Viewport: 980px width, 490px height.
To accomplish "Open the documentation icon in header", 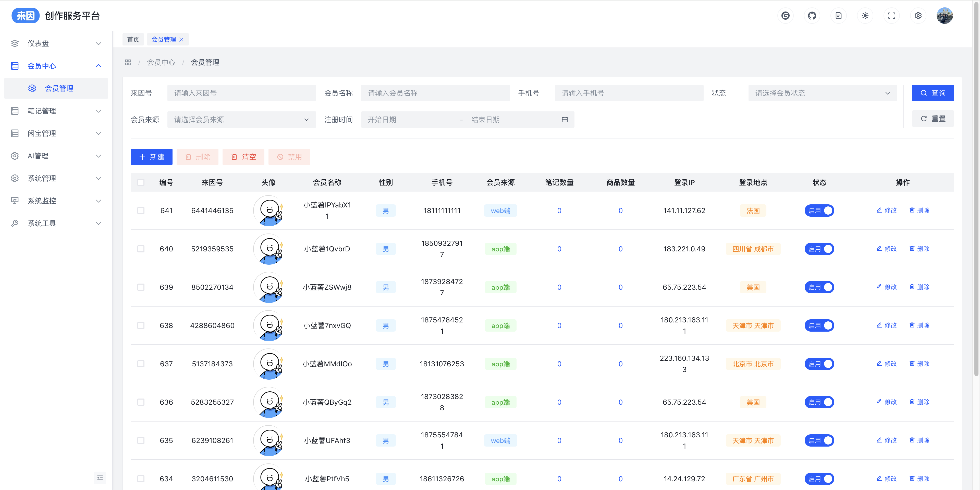I will tap(838, 16).
